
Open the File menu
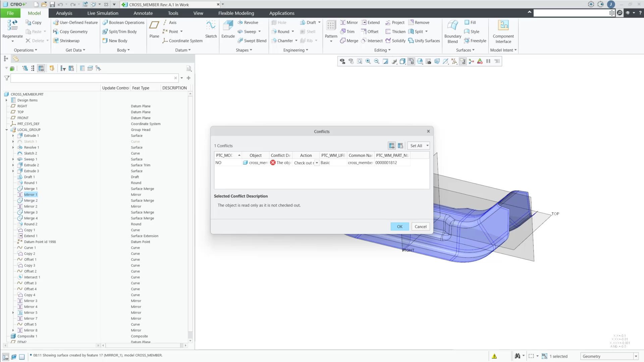click(x=10, y=13)
